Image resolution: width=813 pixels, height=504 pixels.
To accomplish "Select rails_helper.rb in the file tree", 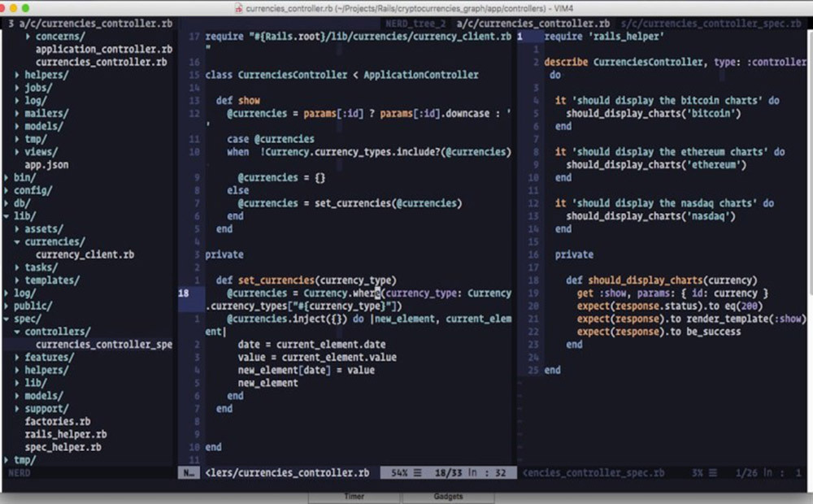I will click(65, 434).
